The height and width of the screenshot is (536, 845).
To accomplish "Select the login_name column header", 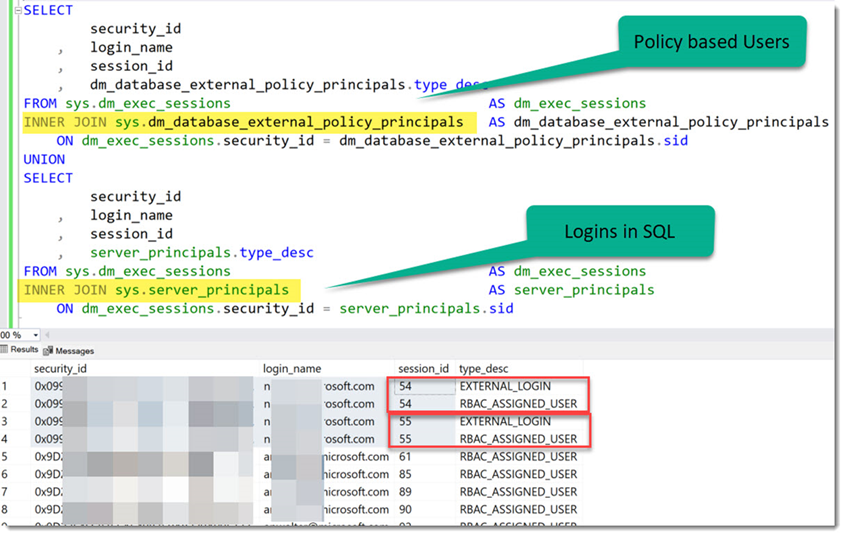I will (x=292, y=368).
